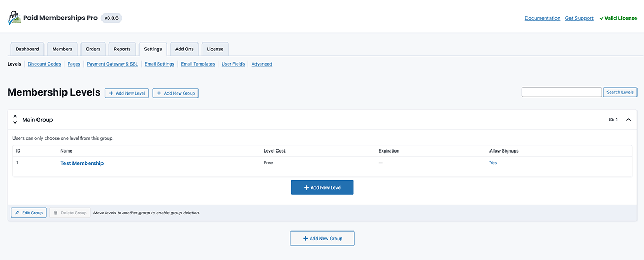
Task: Collapse the Main Group panel chevron
Action: click(x=628, y=120)
